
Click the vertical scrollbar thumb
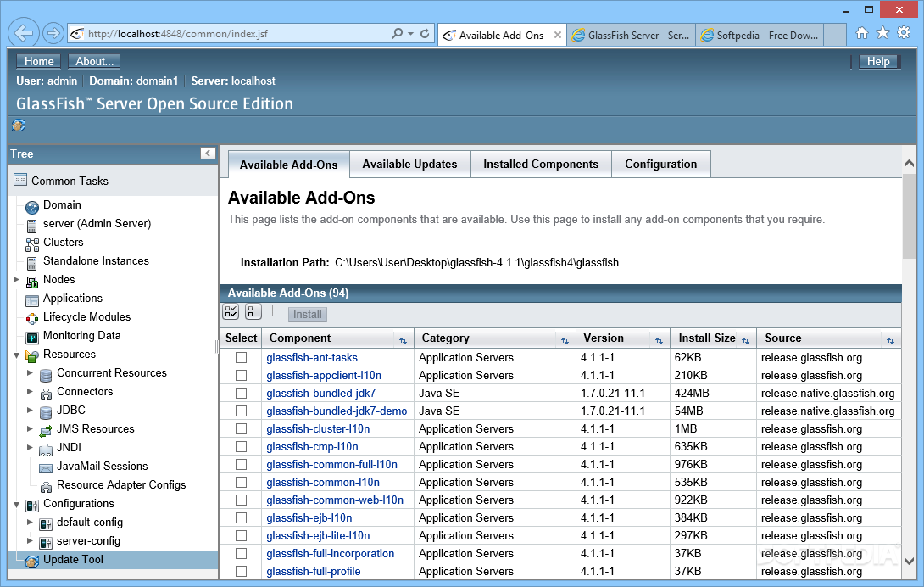(910, 215)
